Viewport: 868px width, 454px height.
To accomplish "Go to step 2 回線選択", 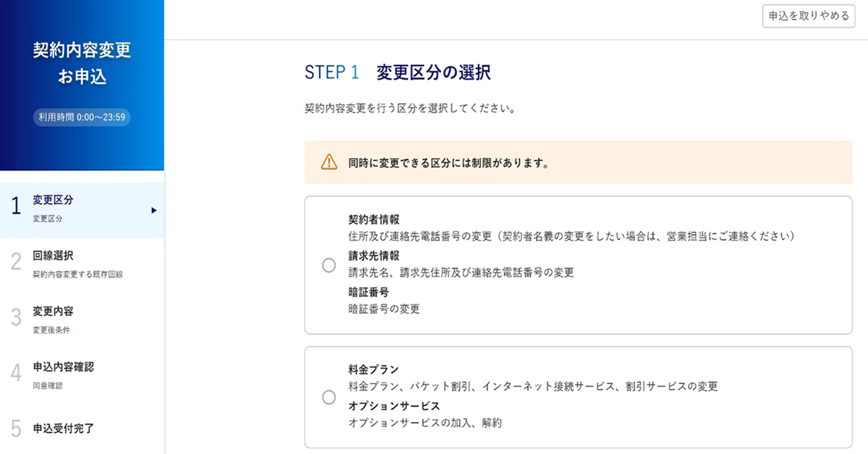I will point(54,256).
